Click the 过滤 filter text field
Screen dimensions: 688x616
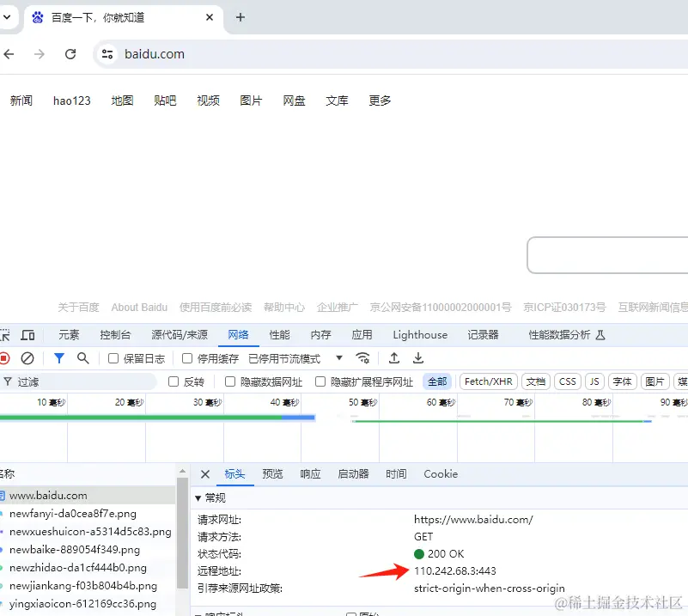tap(79, 381)
